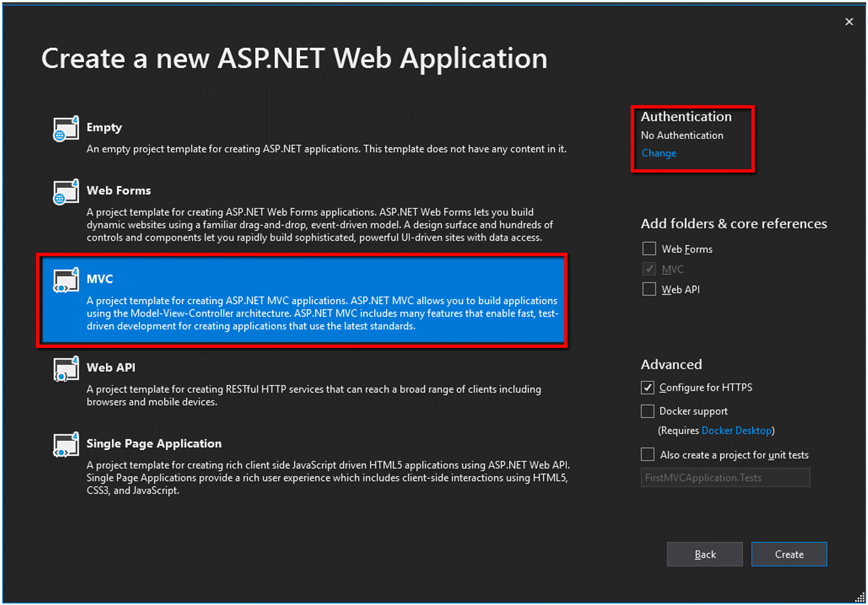Viewport: 868px width, 605px height.
Task: Toggle the grayed-out MVC checkbox
Action: point(649,269)
